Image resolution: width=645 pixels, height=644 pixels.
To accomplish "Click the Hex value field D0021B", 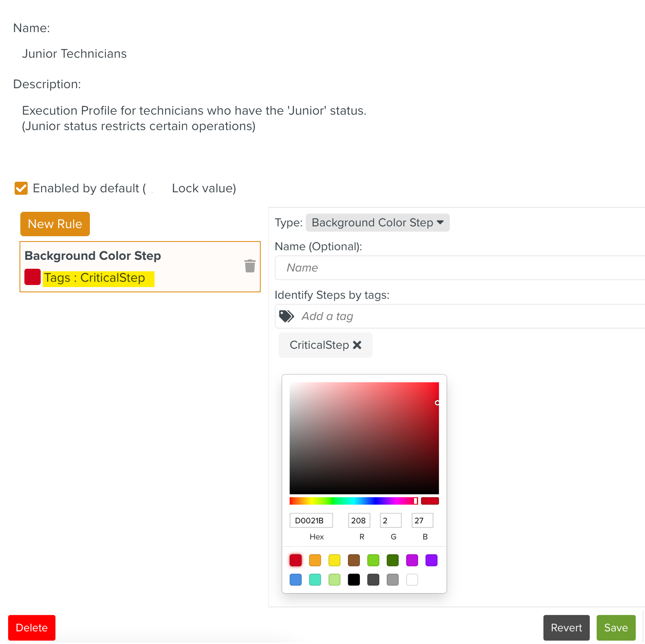I will (311, 520).
